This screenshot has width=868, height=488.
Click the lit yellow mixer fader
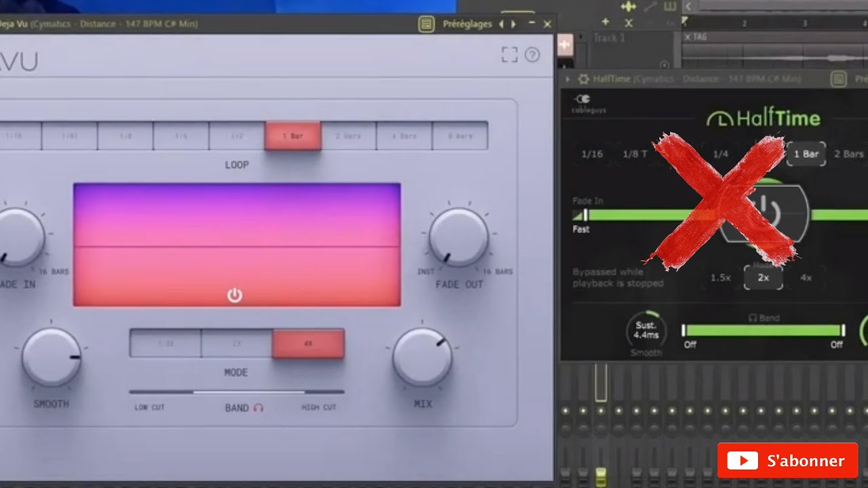(601, 477)
